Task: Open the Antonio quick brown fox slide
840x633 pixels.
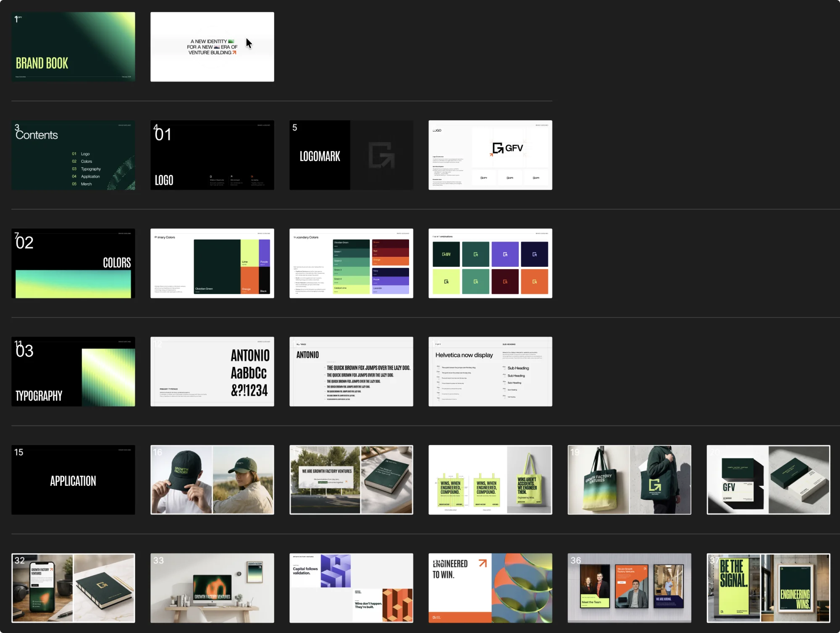Action: [x=351, y=372]
